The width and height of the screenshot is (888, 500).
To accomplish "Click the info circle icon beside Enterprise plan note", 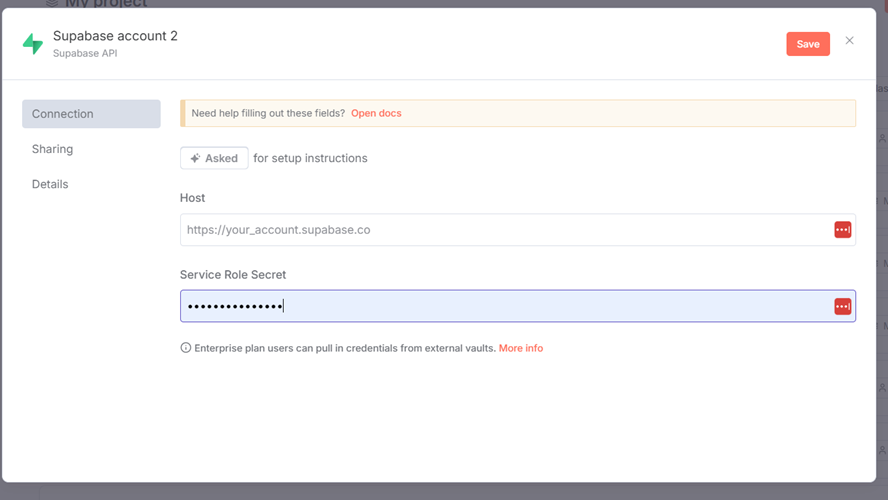I will coord(186,348).
